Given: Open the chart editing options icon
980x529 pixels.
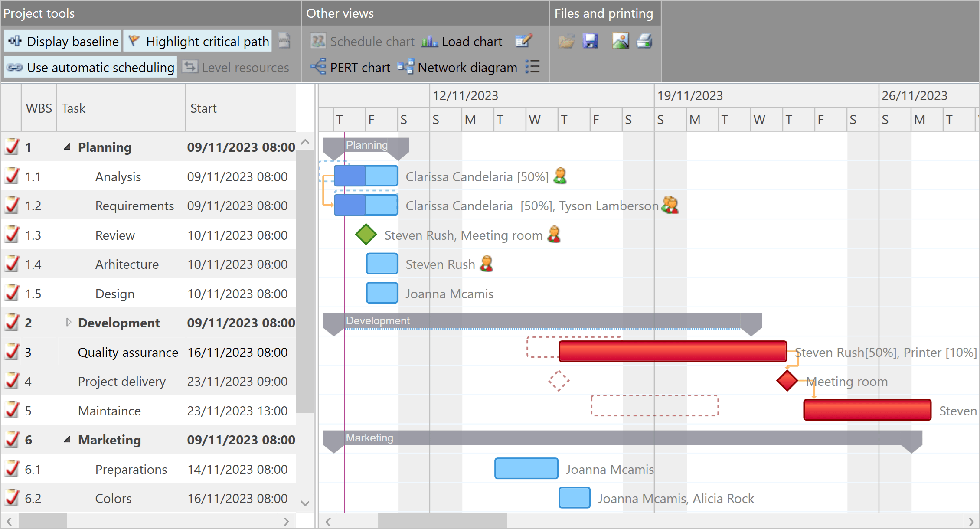Looking at the screenshot, I should pyautogui.click(x=525, y=41).
